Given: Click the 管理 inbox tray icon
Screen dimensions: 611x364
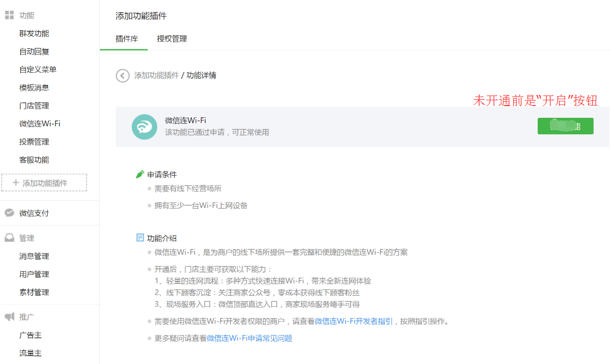Looking at the screenshot, I should (x=9, y=238).
